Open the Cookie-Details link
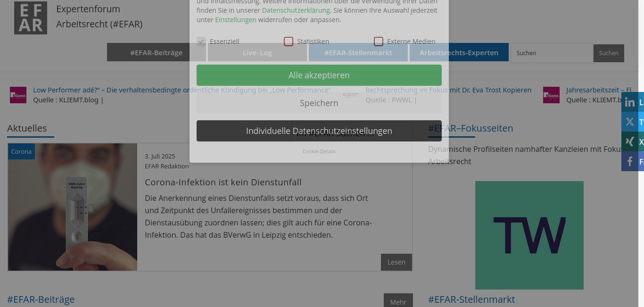 (319, 151)
